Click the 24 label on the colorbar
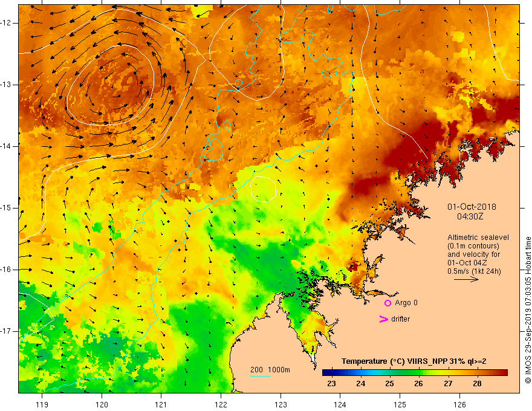This screenshot has width=532, height=411. pos(361,384)
